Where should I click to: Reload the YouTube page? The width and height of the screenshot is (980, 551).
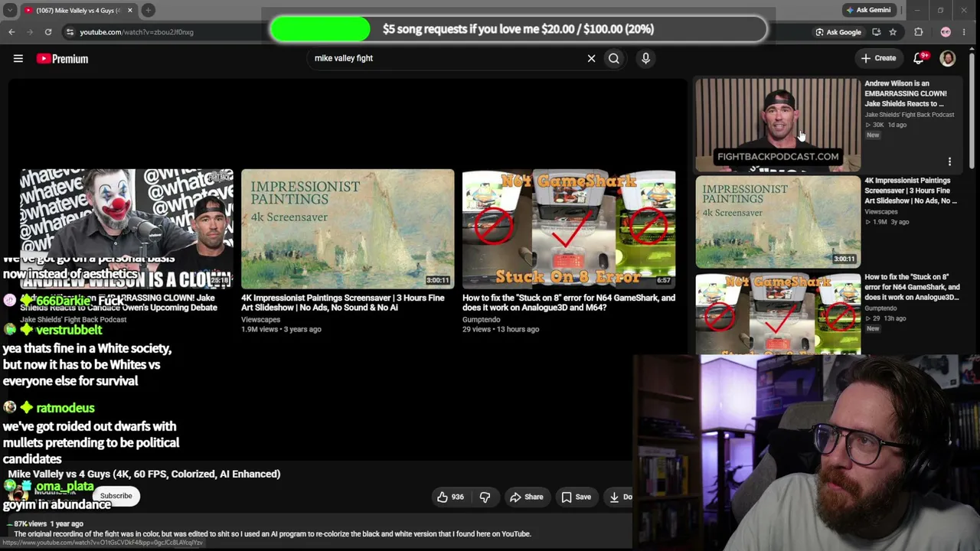point(48,32)
